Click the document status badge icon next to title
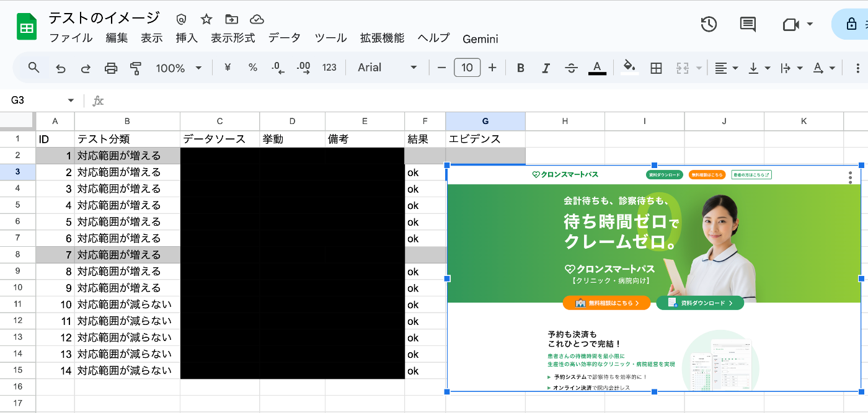Image resolution: width=868 pixels, height=413 pixels. pyautogui.click(x=181, y=19)
